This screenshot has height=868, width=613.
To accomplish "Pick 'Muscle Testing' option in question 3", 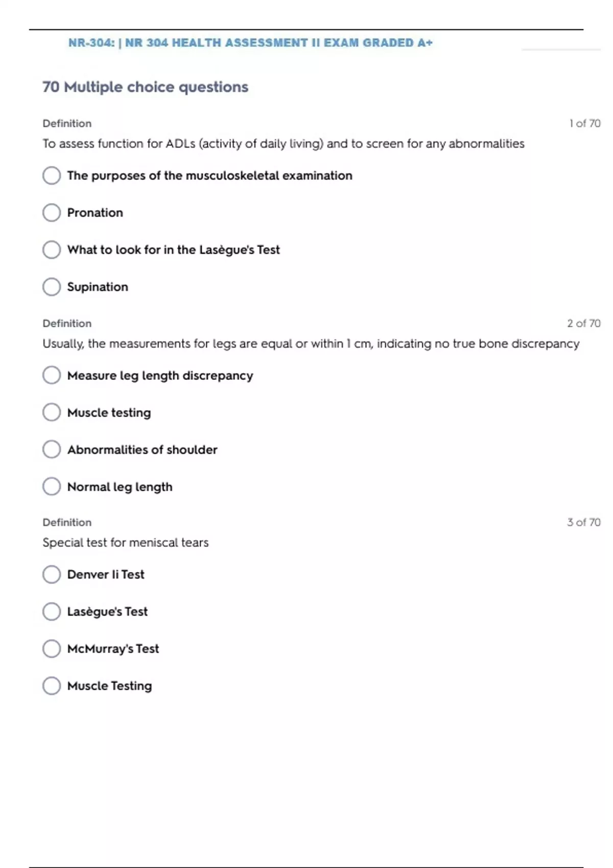I will pos(52,686).
